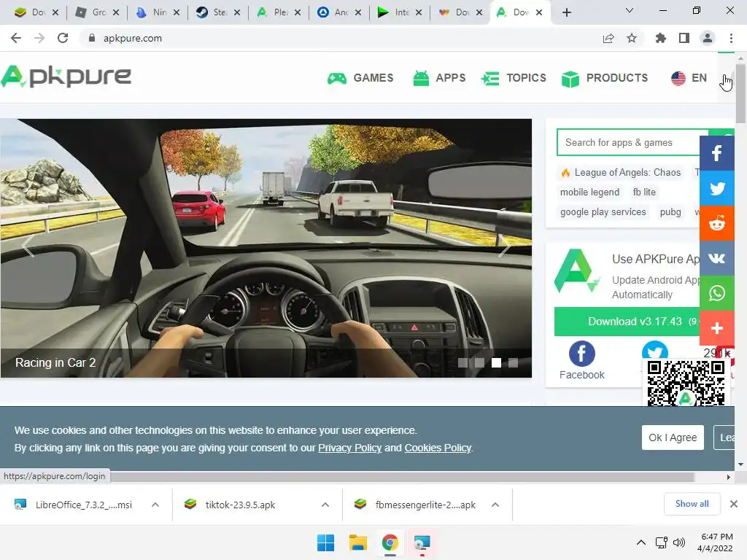Open more share options plus icon

[716, 328]
